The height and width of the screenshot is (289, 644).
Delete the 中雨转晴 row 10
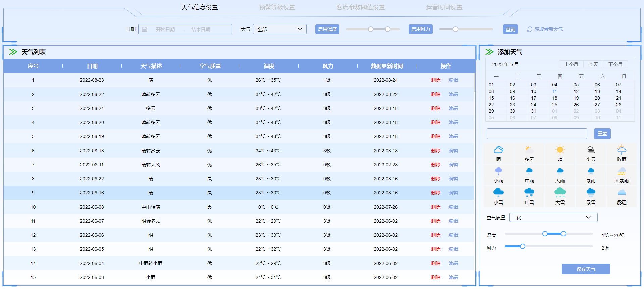tap(435, 207)
